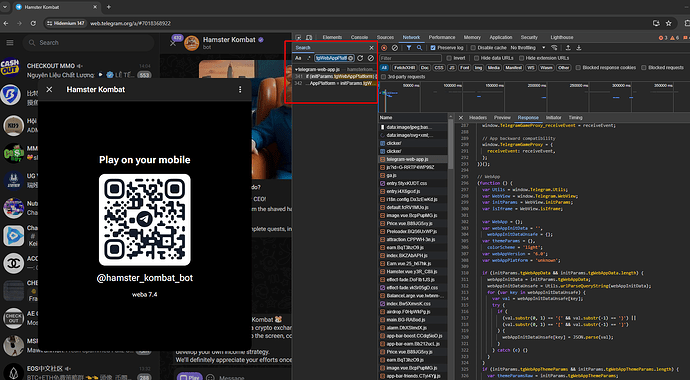Click the Export HAR download icon
The height and width of the screenshot is (380, 690).
point(579,48)
